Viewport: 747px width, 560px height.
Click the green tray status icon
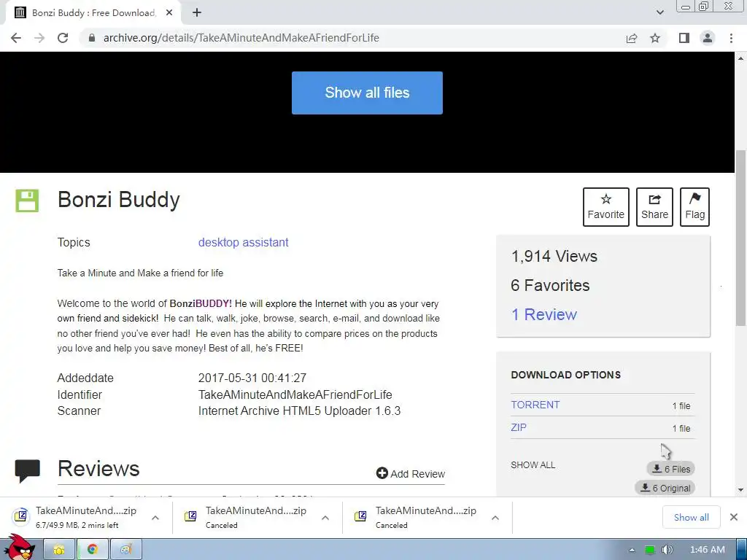649,550
